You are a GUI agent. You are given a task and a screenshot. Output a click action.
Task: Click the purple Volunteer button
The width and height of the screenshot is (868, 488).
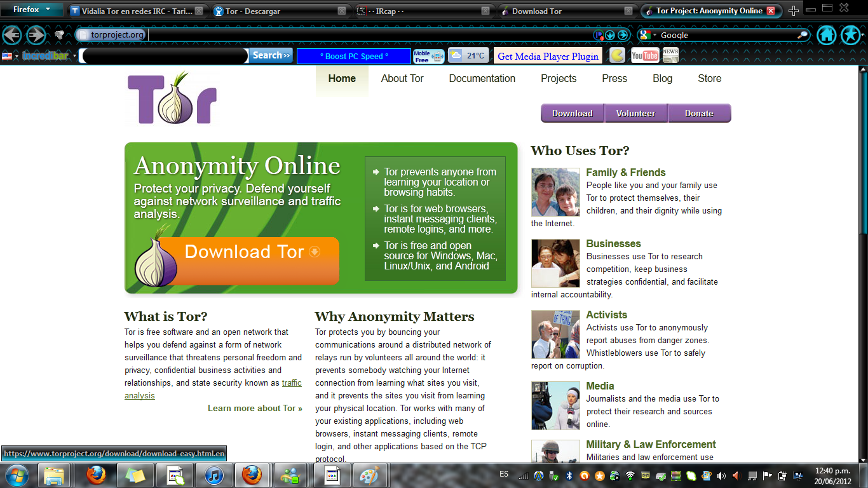point(636,113)
